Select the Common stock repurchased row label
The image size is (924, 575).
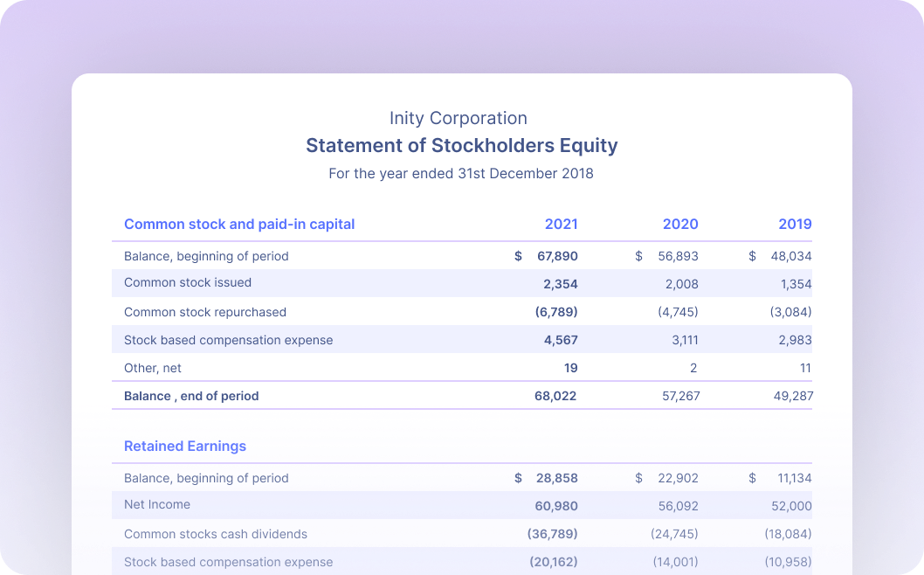(x=205, y=312)
